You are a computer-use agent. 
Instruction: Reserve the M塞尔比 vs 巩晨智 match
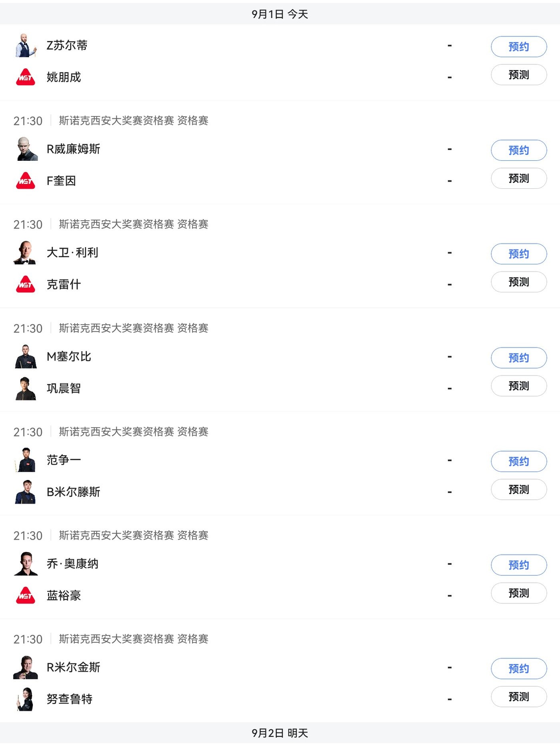point(519,358)
